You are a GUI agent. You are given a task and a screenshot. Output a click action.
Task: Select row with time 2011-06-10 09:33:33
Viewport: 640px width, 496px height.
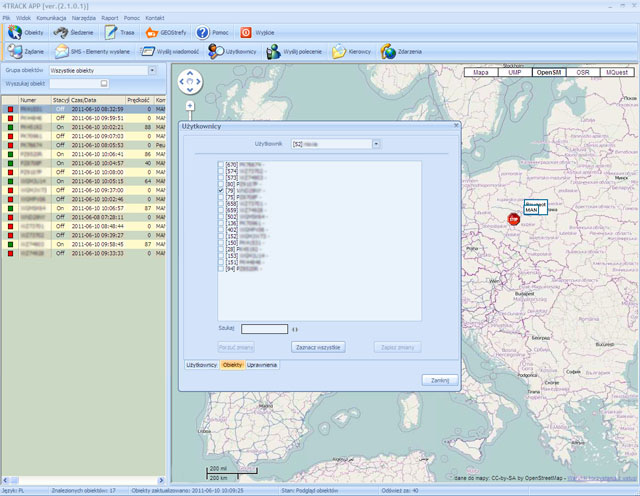[x=84, y=253]
